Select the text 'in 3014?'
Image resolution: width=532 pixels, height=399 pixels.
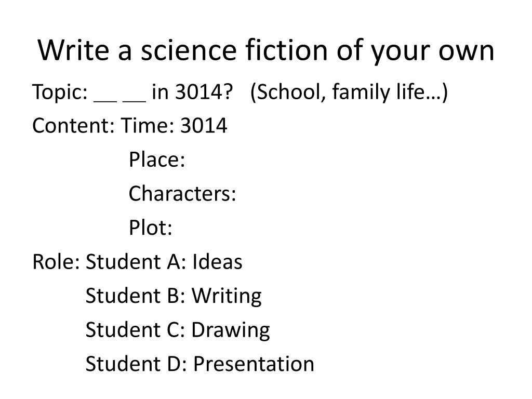(x=192, y=91)
